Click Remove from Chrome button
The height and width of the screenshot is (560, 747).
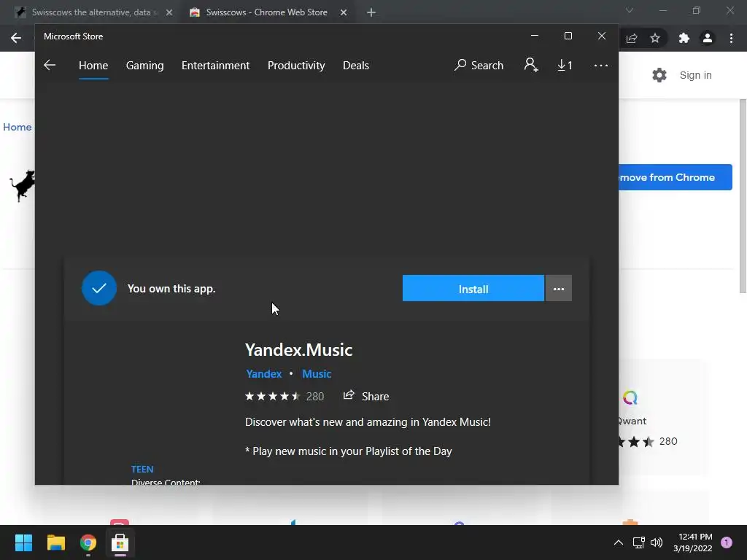pyautogui.click(x=675, y=177)
